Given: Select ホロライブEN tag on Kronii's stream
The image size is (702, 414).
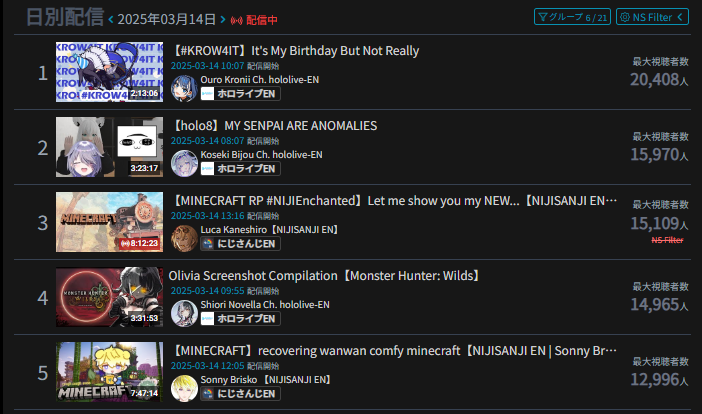Looking at the screenshot, I should tap(240, 94).
